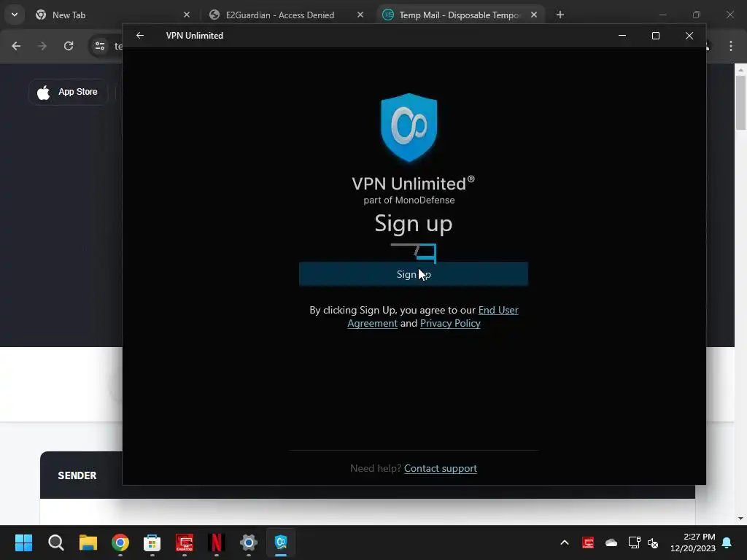Open Microsoft Store from taskbar
Screen dimensions: 747x560
click(x=152, y=542)
